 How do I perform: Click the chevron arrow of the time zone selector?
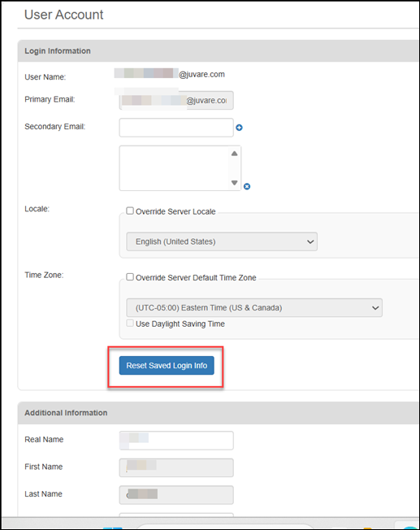[x=375, y=308]
